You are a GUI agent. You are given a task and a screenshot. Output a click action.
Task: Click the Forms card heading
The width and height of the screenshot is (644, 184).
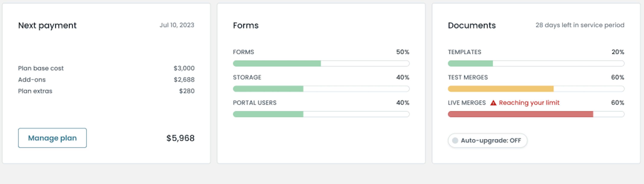pyautogui.click(x=245, y=25)
